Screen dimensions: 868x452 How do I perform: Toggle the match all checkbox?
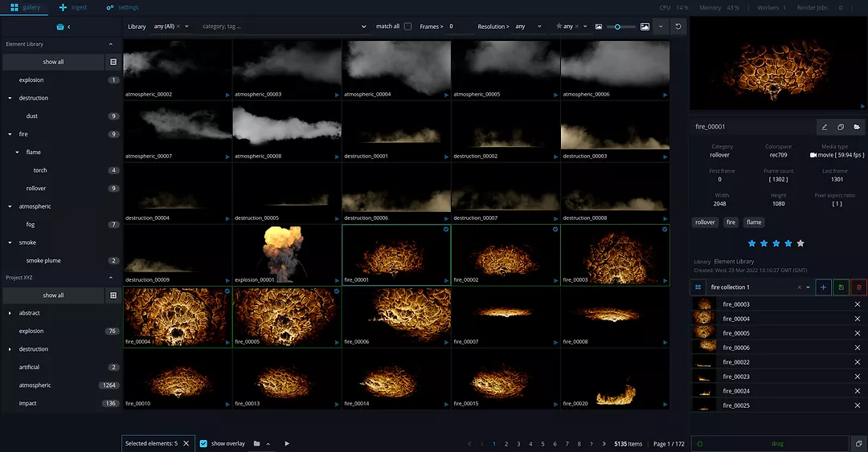pyautogui.click(x=407, y=26)
